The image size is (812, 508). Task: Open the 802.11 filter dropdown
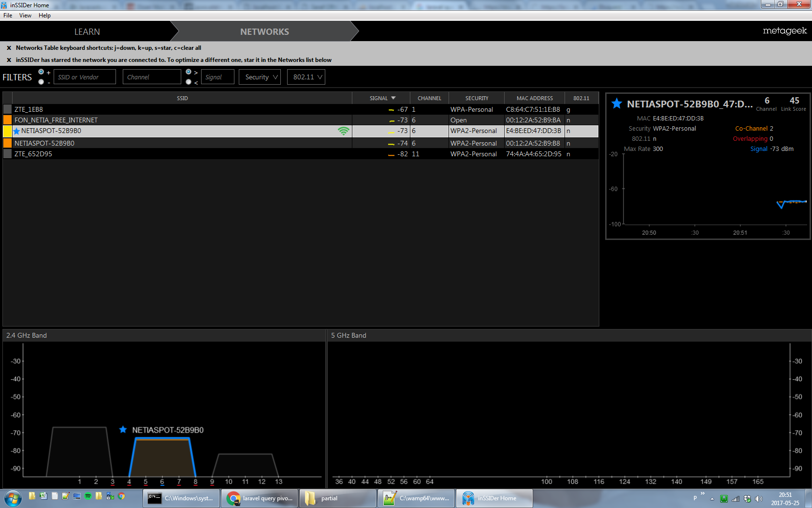306,77
